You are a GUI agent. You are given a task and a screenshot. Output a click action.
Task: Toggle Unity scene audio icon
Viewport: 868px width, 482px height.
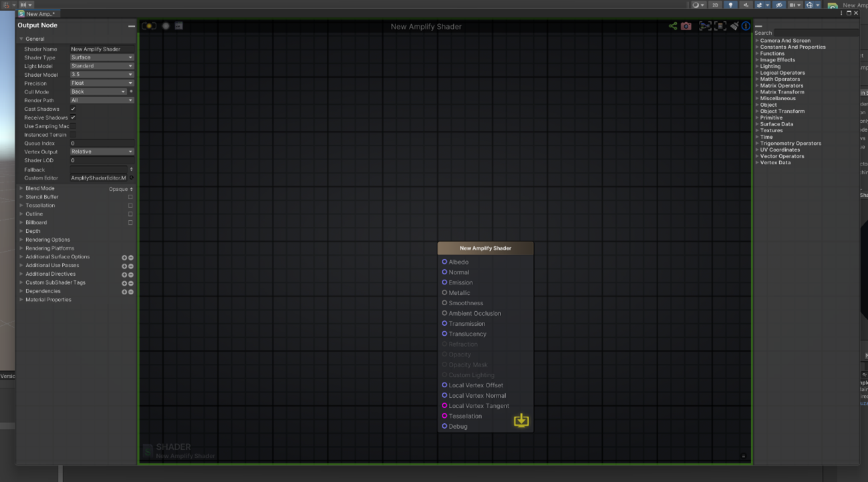tap(746, 5)
